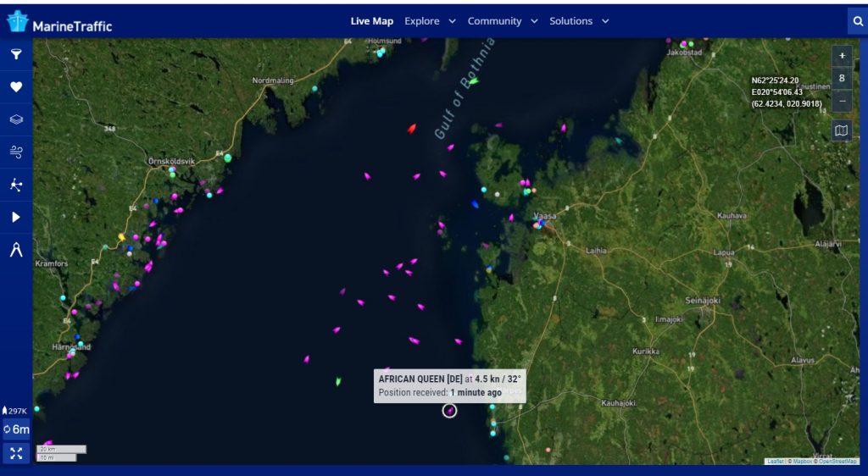868x476 pixels.
Task: Click the 6m auto-refresh timer button
Action: (x=16, y=429)
